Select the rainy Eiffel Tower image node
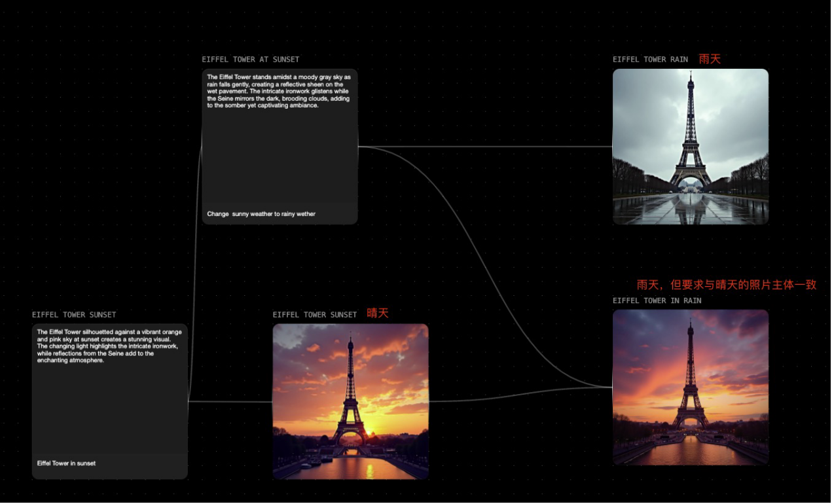This screenshot has width=834, height=504. pos(690,147)
